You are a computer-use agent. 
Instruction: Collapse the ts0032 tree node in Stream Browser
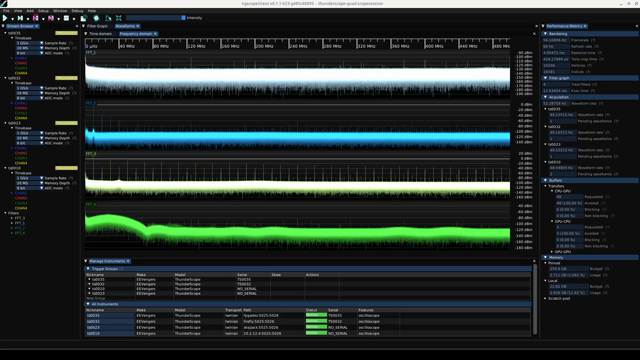[x=5, y=78]
